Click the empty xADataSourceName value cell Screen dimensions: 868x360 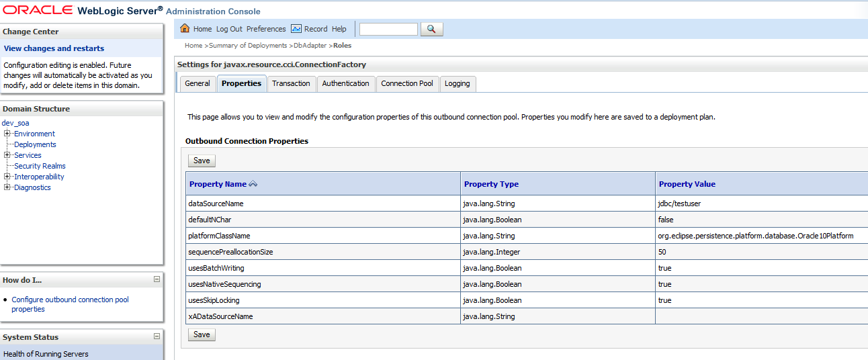click(x=761, y=316)
